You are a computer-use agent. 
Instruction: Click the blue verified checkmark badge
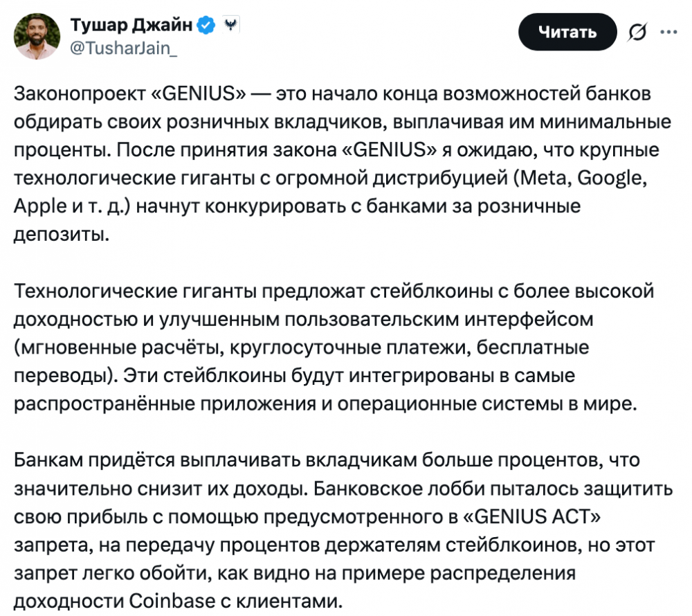tap(206, 26)
